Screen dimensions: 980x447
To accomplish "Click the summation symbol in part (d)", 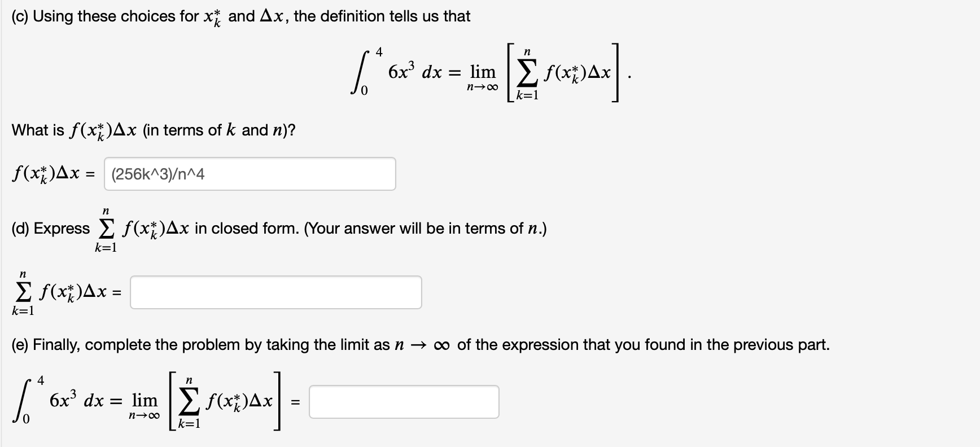I will tap(105, 228).
